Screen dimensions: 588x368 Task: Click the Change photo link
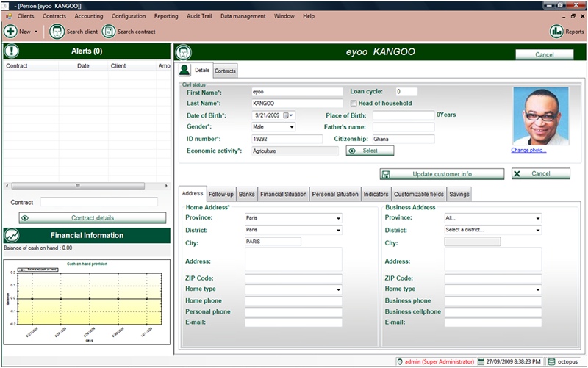point(529,150)
